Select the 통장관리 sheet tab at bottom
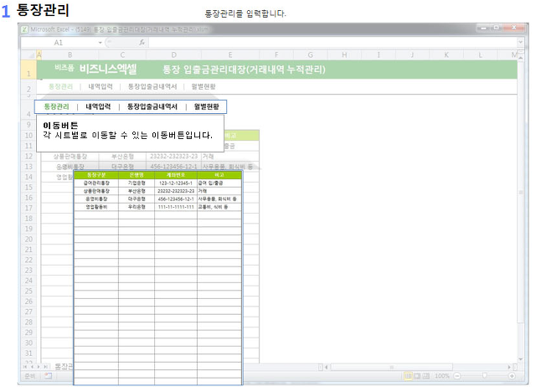The height and width of the screenshot is (392, 536). pyautogui.click(x=64, y=367)
